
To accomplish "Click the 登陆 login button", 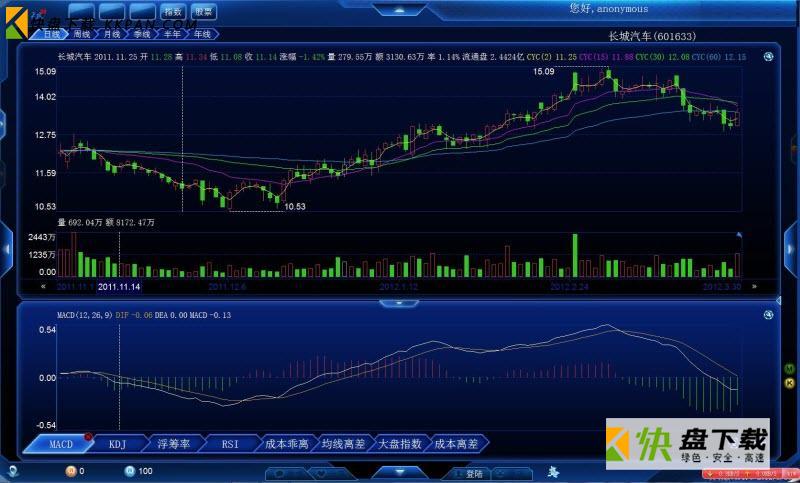I will (x=470, y=474).
